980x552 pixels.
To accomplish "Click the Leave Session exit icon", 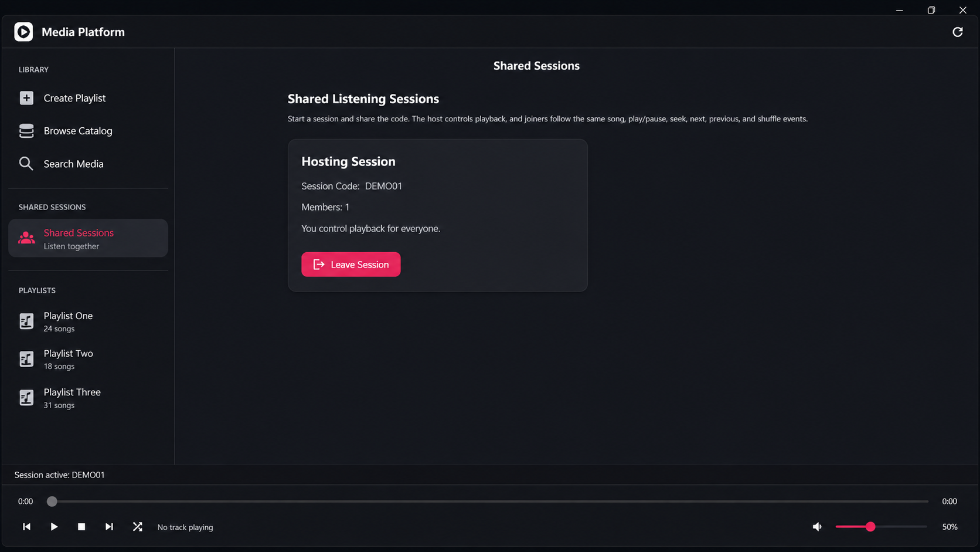I will tap(319, 265).
